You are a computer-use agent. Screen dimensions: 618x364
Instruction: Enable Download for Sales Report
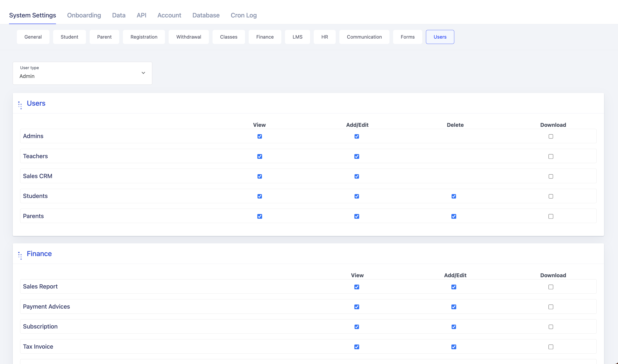pos(550,287)
